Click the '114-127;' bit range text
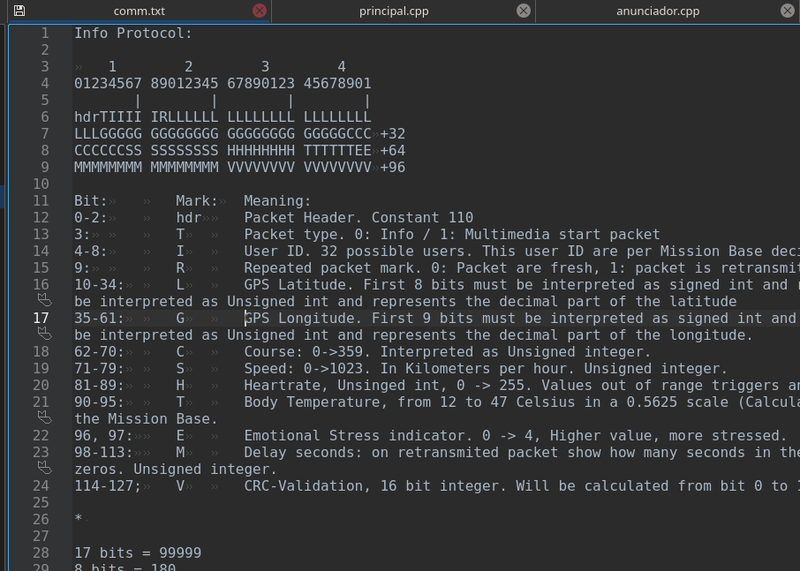The image size is (800, 571). [x=108, y=486]
